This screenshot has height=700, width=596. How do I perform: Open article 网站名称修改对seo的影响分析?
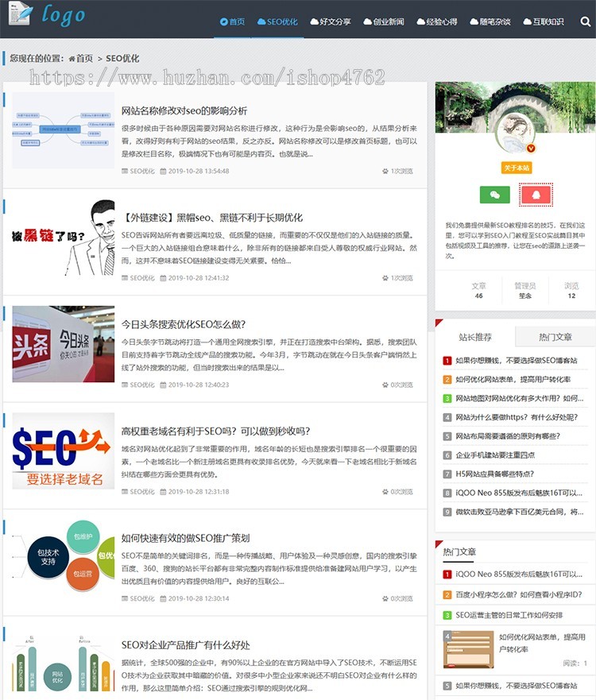click(184, 110)
